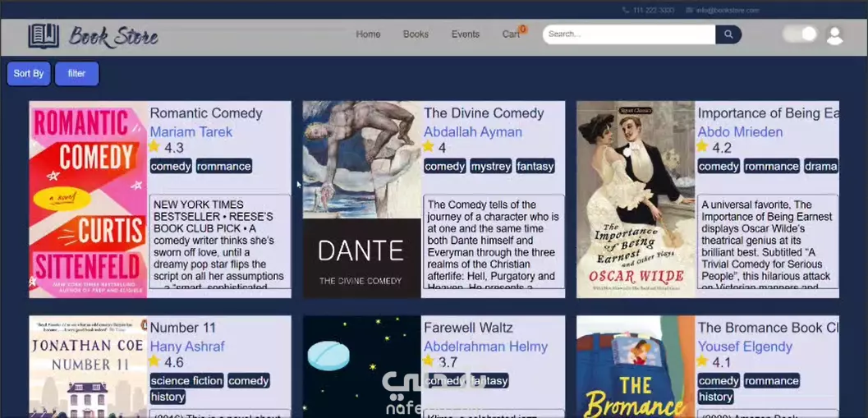Click the Book Store logo icon
The width and height of the screenshot is (868, 418).
tap(44, 36)
